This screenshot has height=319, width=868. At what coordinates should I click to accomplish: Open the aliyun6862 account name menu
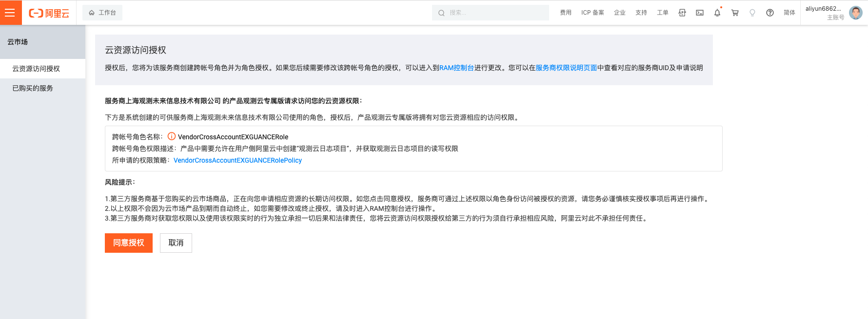tap(823, 9)
